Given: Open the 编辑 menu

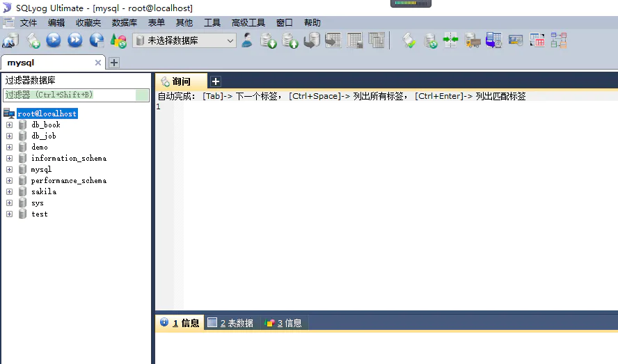Looking at the screenshot, I should click(x=56, y=23).
